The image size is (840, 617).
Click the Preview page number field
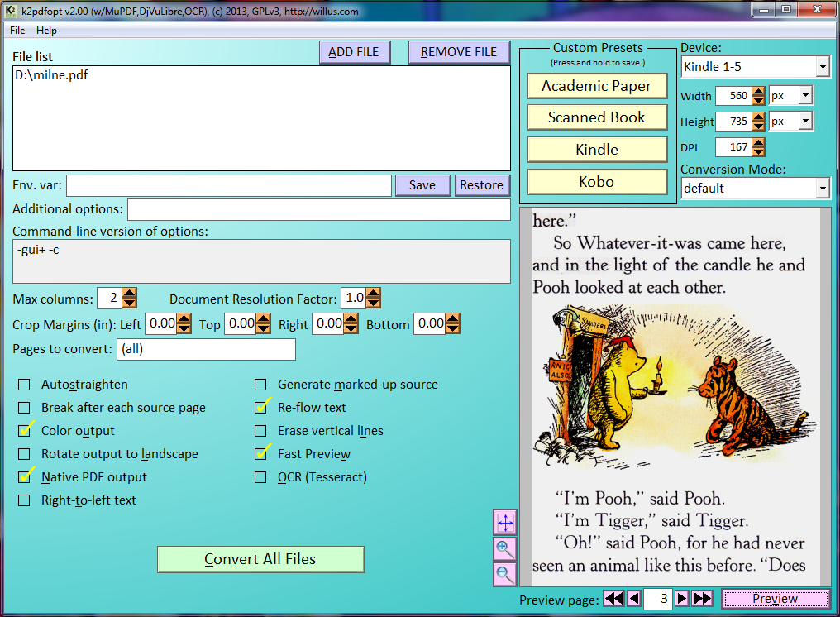[658, 599]
